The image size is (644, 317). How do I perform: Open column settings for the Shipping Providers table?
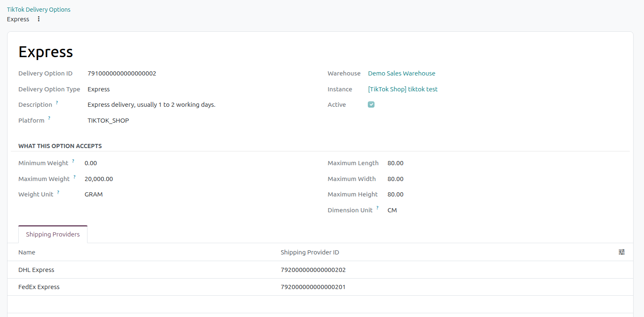point(622,252)
